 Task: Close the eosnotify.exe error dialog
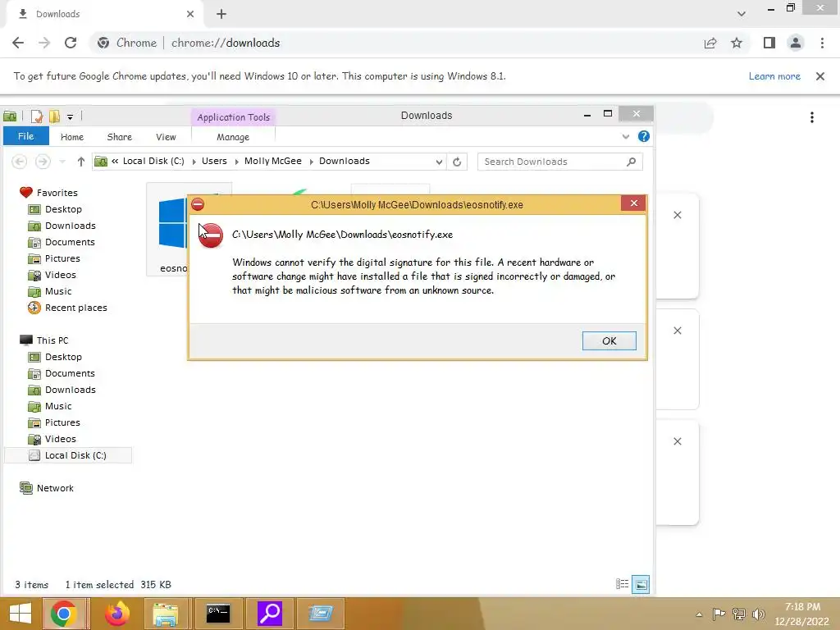(634, 203)
